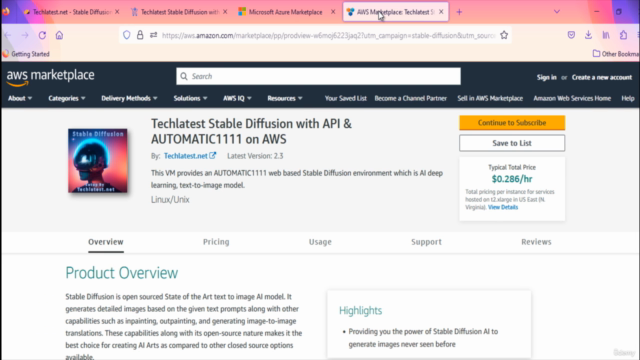Expand the Categories menu

[67, 98]
